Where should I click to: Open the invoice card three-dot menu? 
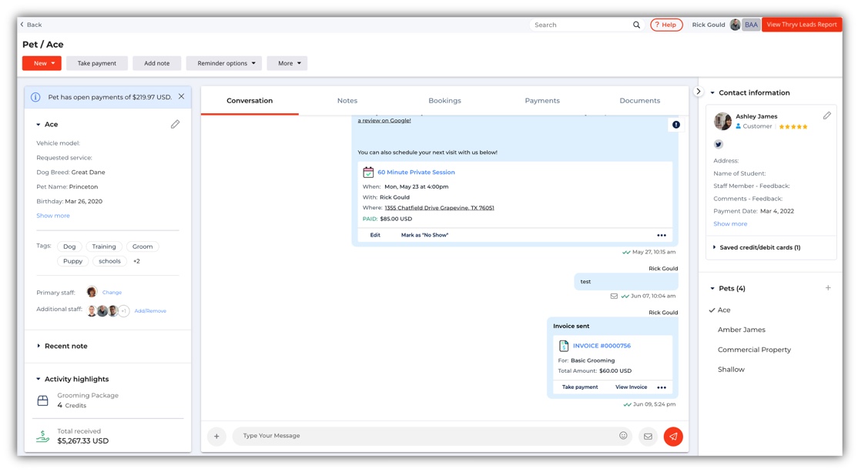(x=662, y=387)
